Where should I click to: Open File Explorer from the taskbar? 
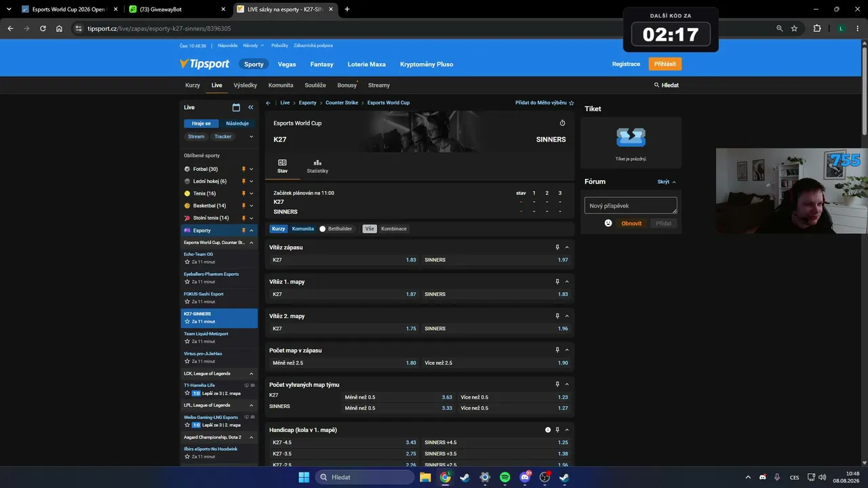coord(425,477)
